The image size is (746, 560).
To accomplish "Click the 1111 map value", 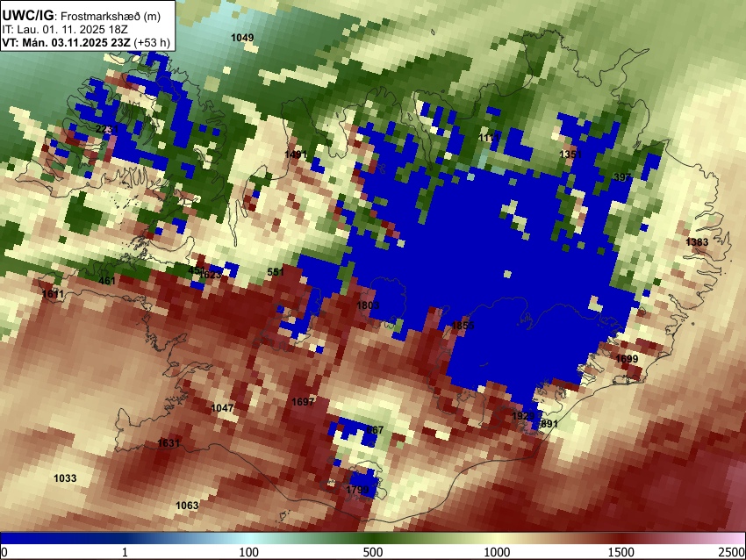I will point(489,138).
